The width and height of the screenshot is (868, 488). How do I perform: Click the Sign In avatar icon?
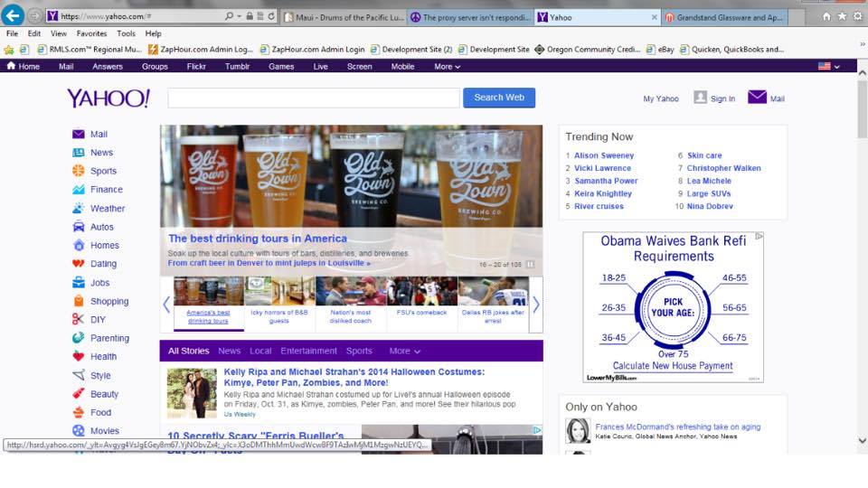(x=700, y=98)
